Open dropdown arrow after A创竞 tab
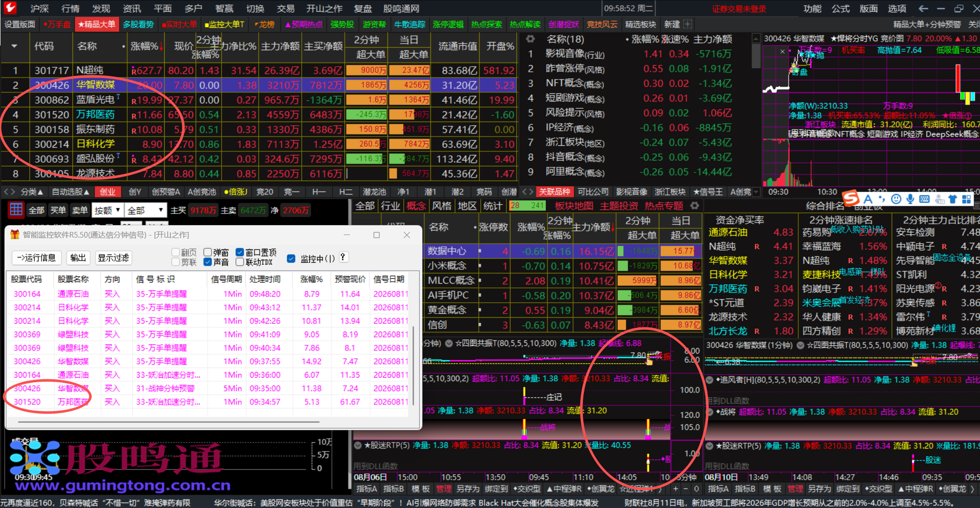 (756, 192)
